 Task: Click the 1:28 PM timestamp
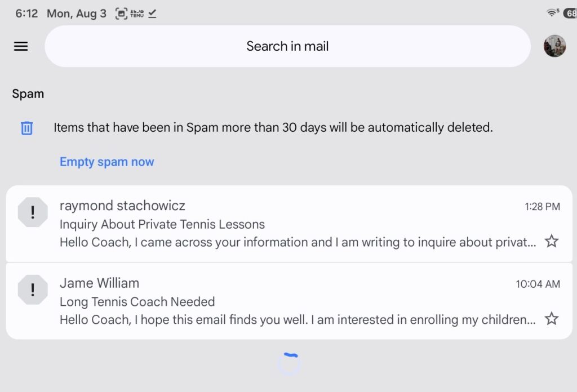542,207
